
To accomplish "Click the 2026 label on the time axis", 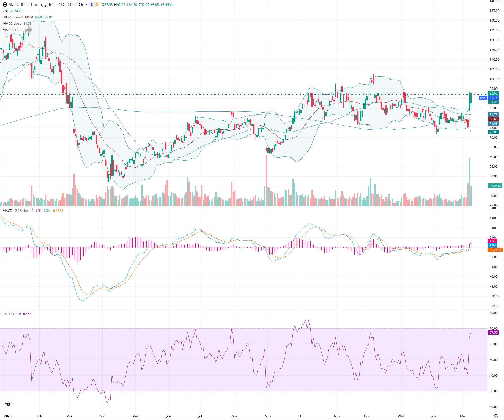I will (402, 416).
